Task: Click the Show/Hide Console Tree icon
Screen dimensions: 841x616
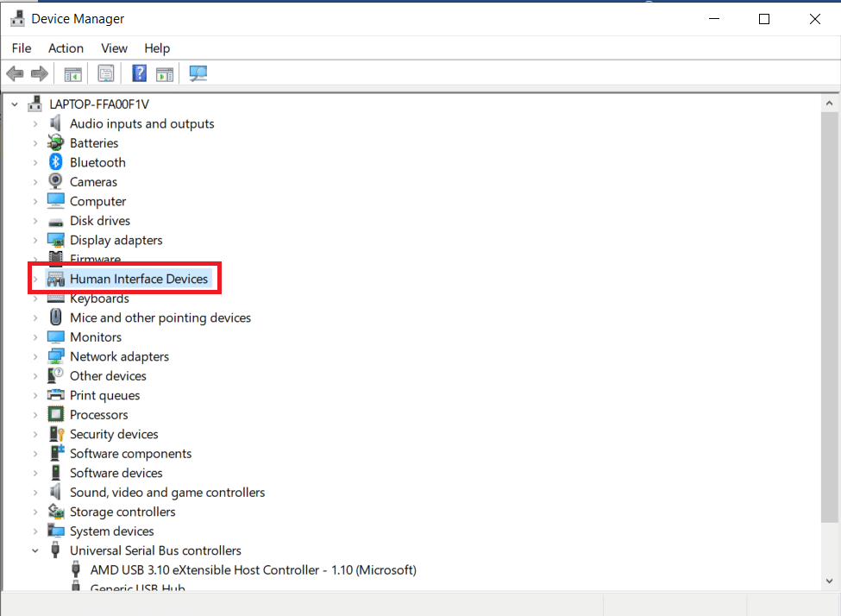Action: pyautogui.click(x=72, y=73)
